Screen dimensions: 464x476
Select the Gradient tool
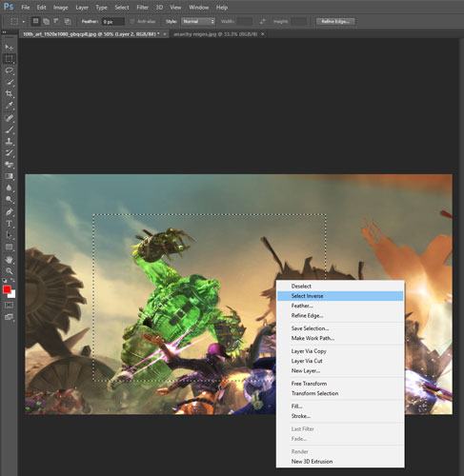pyautogui.click(x=9, y=176)
